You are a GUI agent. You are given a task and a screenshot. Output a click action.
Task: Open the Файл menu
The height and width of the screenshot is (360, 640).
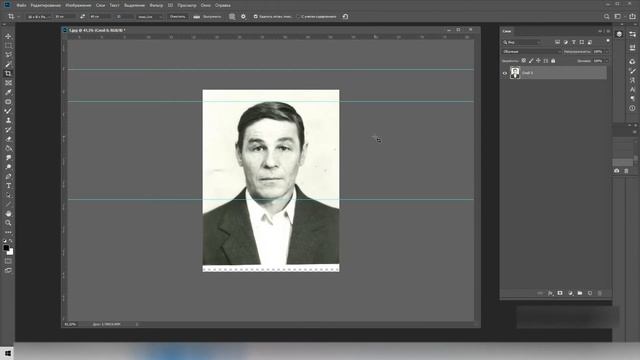(x=21, y=5)
